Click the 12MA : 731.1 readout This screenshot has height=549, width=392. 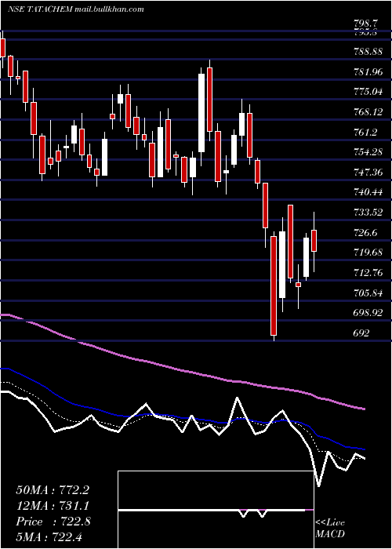53,506
